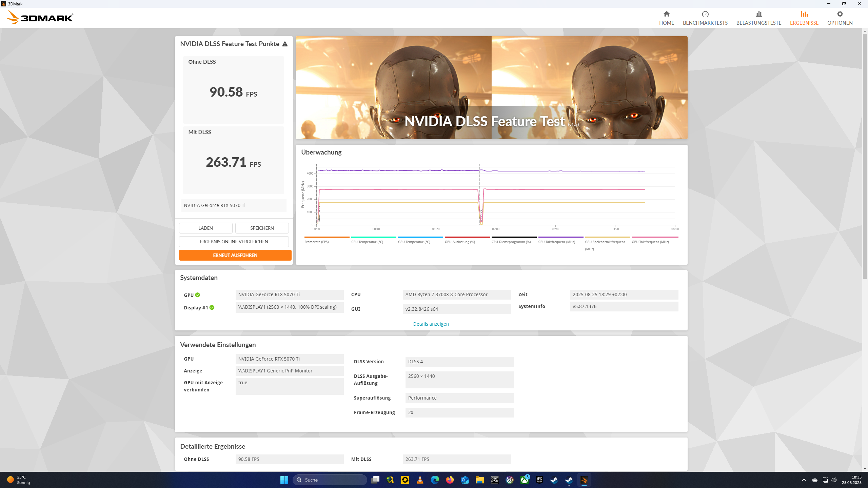Click GPU Taktfrequenz pink legend swatch
Image resolution: width=868 pixels, height=488 pixels.
pos(655,237)
